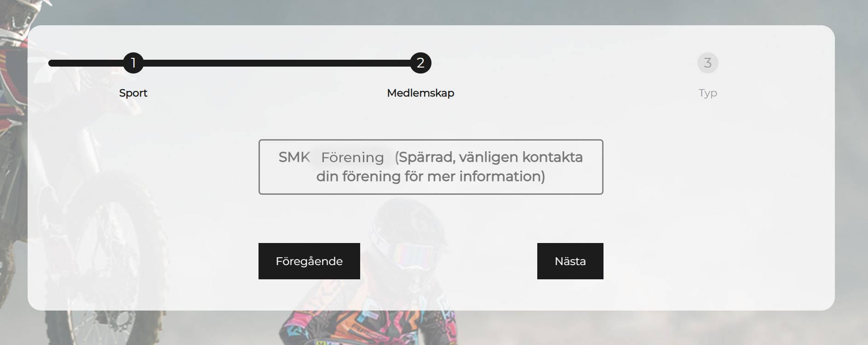Click the greyed step 3 circle

(707, 63)
